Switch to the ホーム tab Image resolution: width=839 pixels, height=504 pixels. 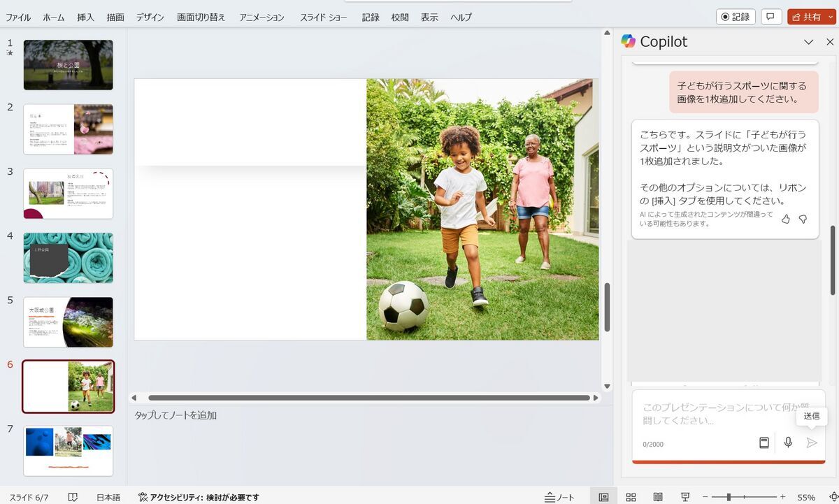53,17
